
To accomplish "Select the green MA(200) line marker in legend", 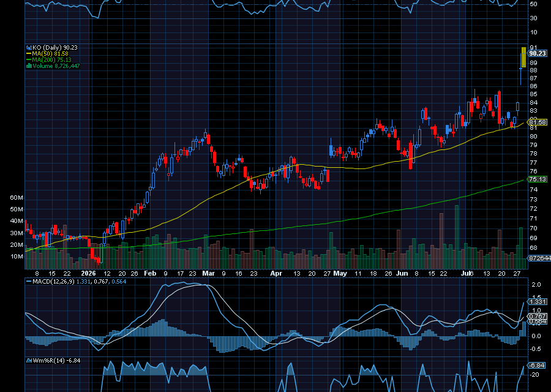I will pos(29,60).
